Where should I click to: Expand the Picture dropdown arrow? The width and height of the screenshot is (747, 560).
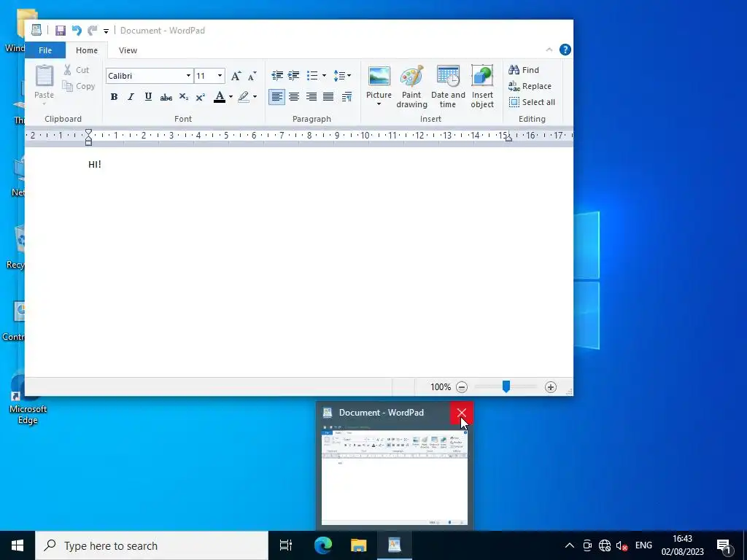click(x=379, y=104)
